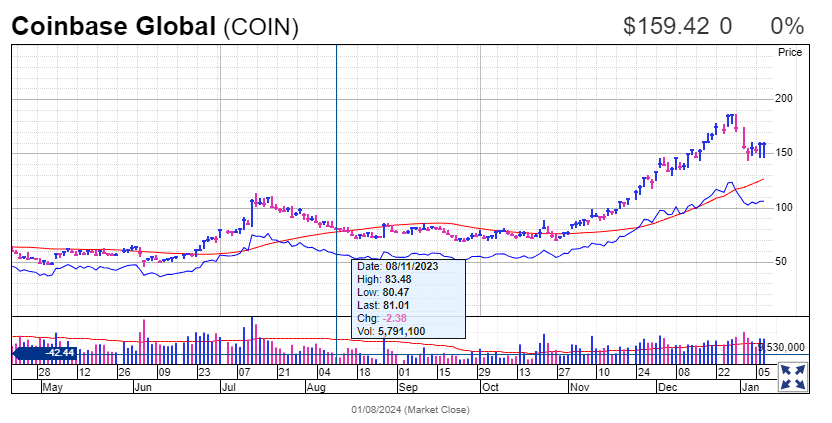Click the 0% change percentage
Image resolution: width=832 pixels, height=423 pixels.
click(x=786, y=27)
